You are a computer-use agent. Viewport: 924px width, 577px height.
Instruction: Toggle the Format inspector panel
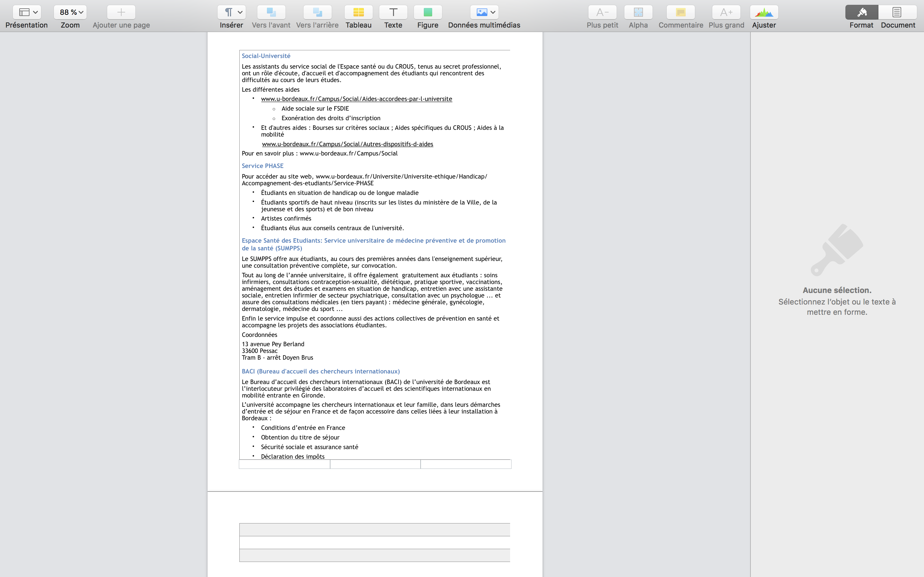[861, 12]
